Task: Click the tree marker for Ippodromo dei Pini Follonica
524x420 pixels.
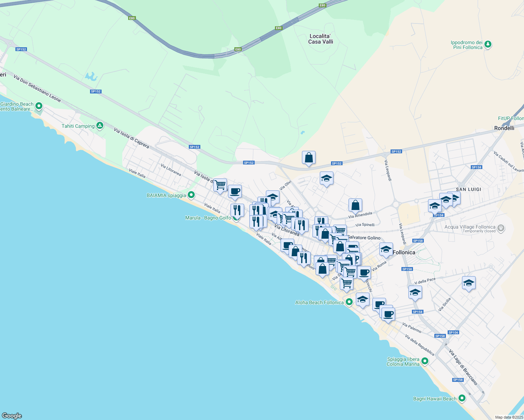Action: 488,45
